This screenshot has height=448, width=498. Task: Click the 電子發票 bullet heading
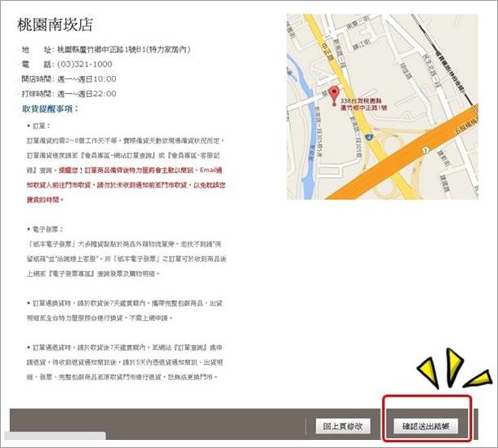(x=47, y=229)
